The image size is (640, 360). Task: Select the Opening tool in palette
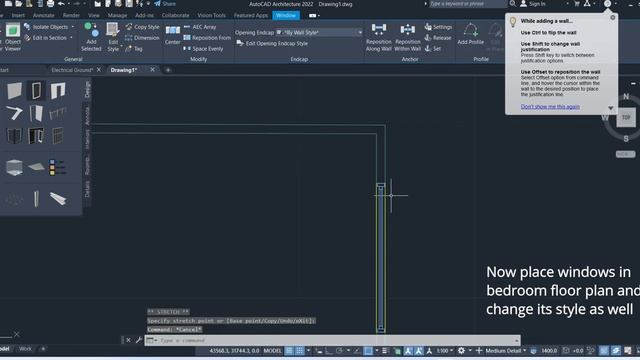pos(58,90)
